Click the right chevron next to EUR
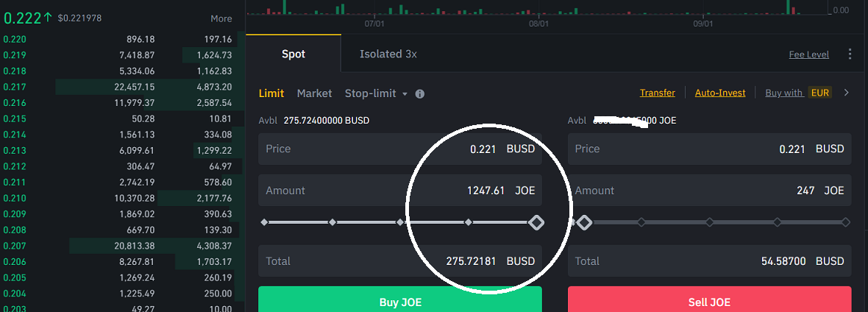Screen dimensions: 868x312 click(846, 93)
